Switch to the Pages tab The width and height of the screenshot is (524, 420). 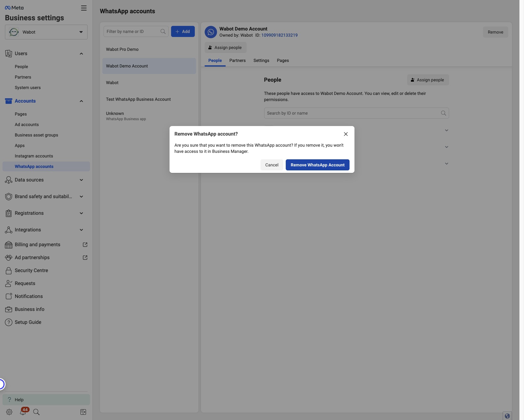pyautogui.click(x=283, y=60)
